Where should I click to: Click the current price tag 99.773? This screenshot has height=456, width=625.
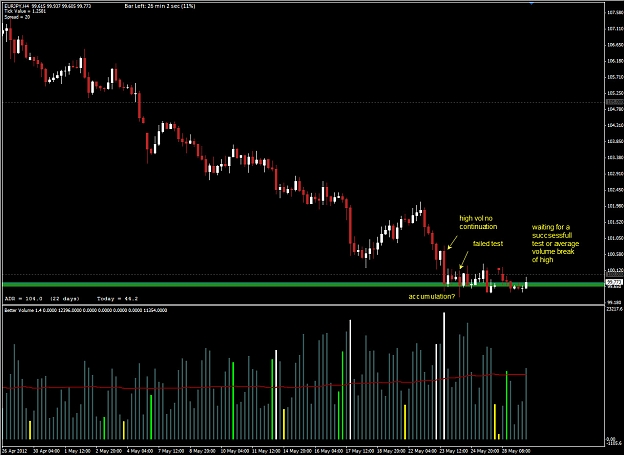(614, 282)
